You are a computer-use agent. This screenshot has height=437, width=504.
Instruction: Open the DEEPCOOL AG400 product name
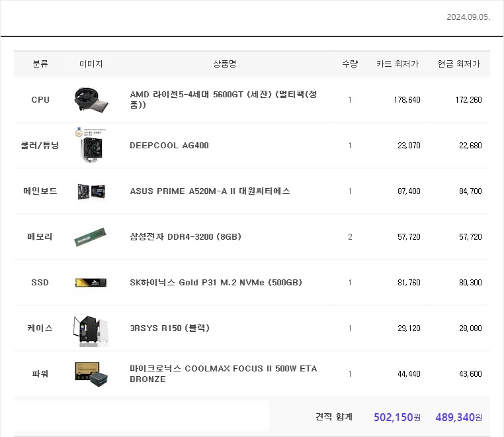tap(169, 146)
